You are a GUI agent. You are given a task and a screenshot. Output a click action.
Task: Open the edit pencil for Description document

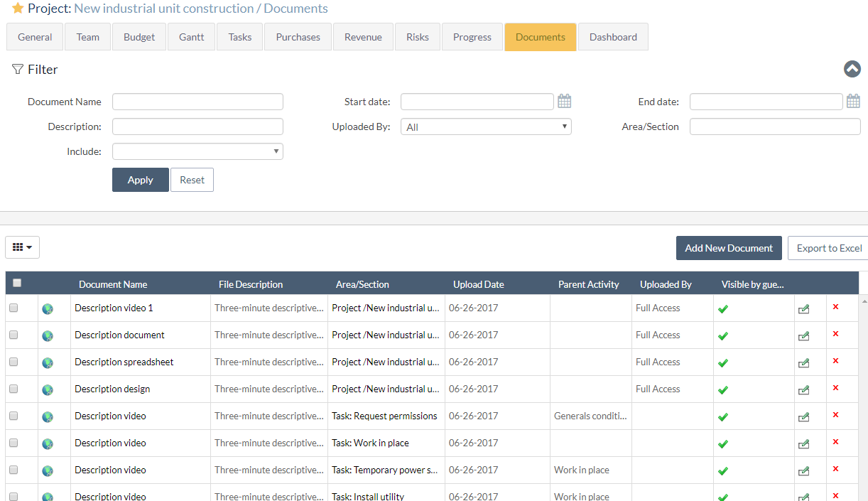803,335
